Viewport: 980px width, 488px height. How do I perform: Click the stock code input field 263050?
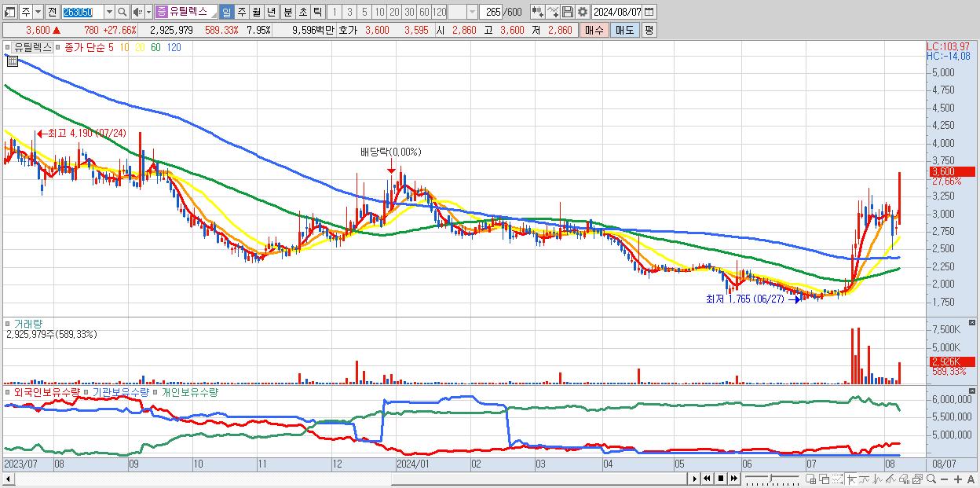(82, 12)
